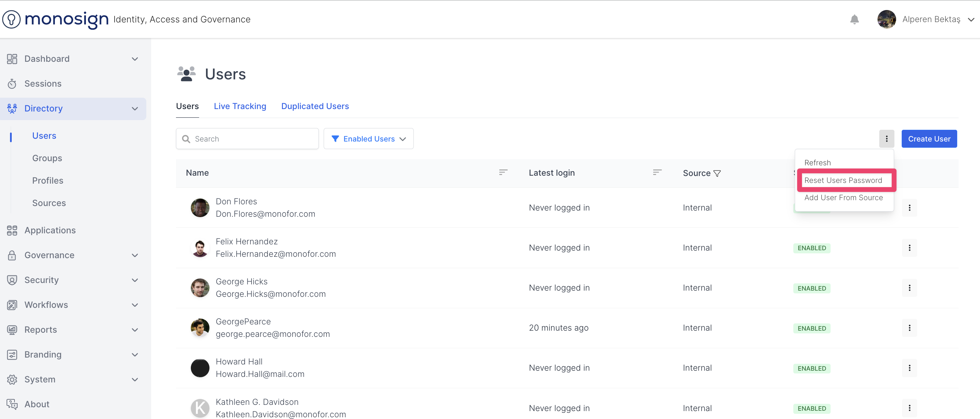Click Don Flores' avatar thumbnail

coord(200,208)
